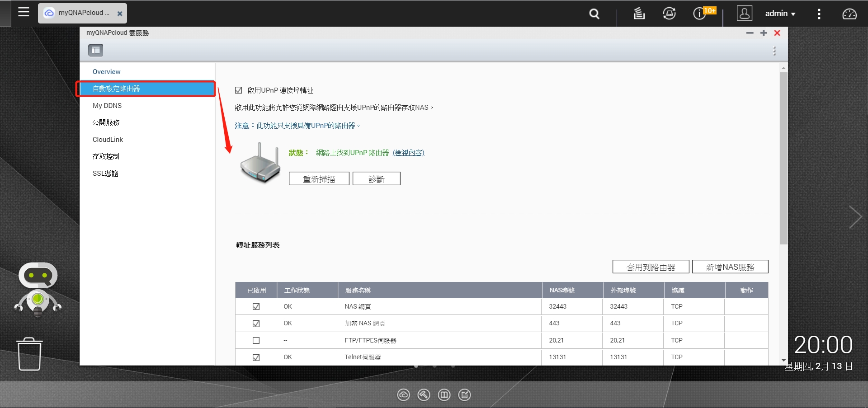
Task: Open the desktop trash can
Action: [30, 354]
